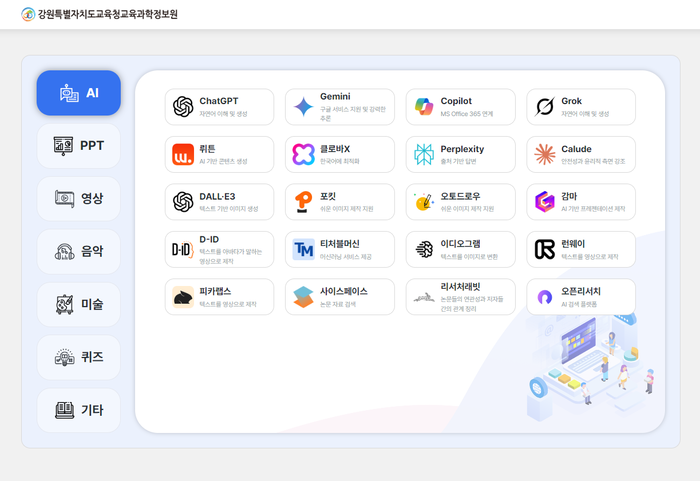The image size is (700, 481).
Task: Click the DALL·E3 logo icon
Action: (183, 202)
